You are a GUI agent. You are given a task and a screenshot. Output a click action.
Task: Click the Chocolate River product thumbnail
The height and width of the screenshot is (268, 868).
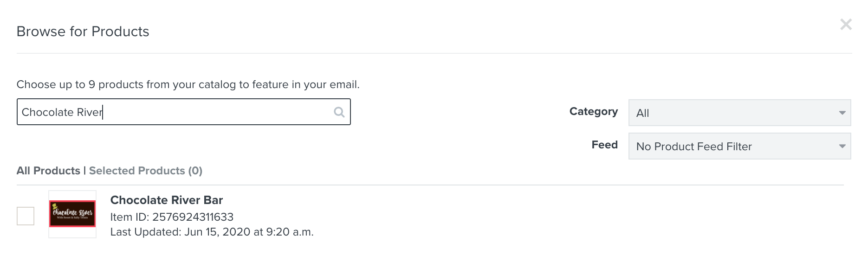pyautogui.click(x=72, y=214)
